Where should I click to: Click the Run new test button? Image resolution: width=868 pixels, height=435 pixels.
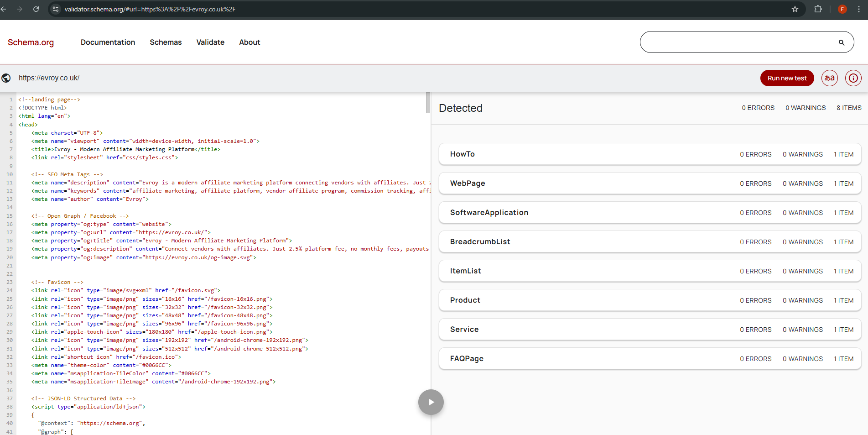(787, 78)
